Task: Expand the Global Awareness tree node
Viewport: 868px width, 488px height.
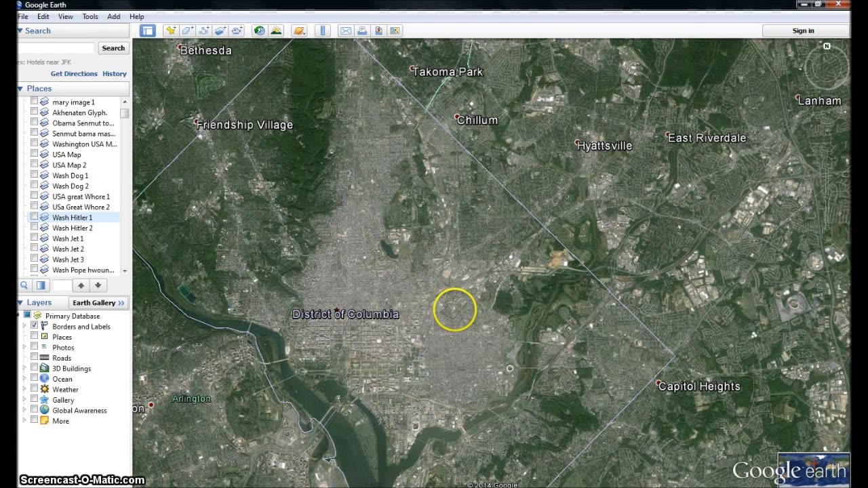Action: (25, 410)
